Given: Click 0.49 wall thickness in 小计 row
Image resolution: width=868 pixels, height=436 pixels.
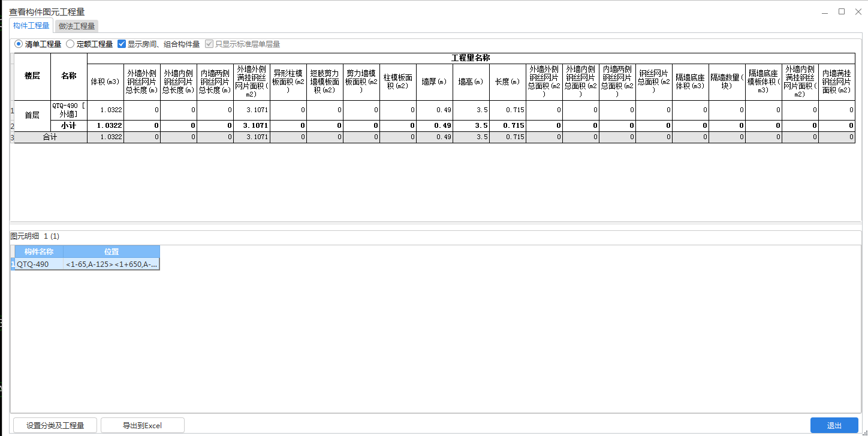Looking at the screenshot, I should click(x=435, y=126).
